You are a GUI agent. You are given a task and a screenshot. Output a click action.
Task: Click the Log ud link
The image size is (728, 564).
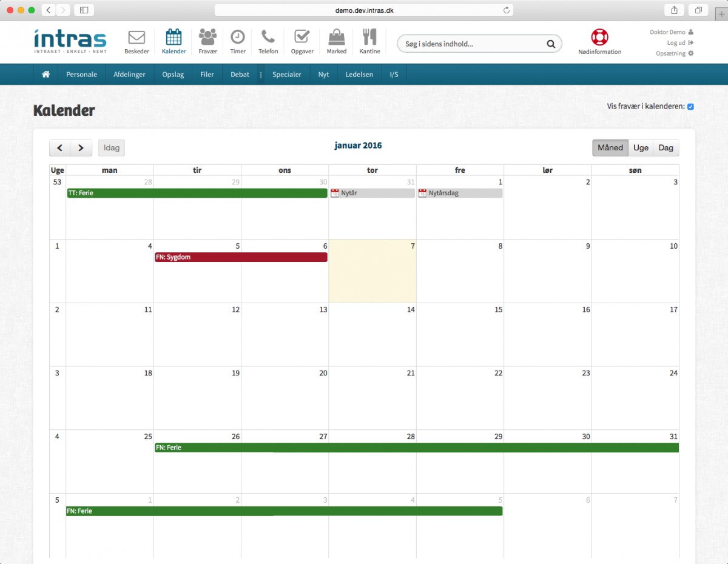[676, 43]
